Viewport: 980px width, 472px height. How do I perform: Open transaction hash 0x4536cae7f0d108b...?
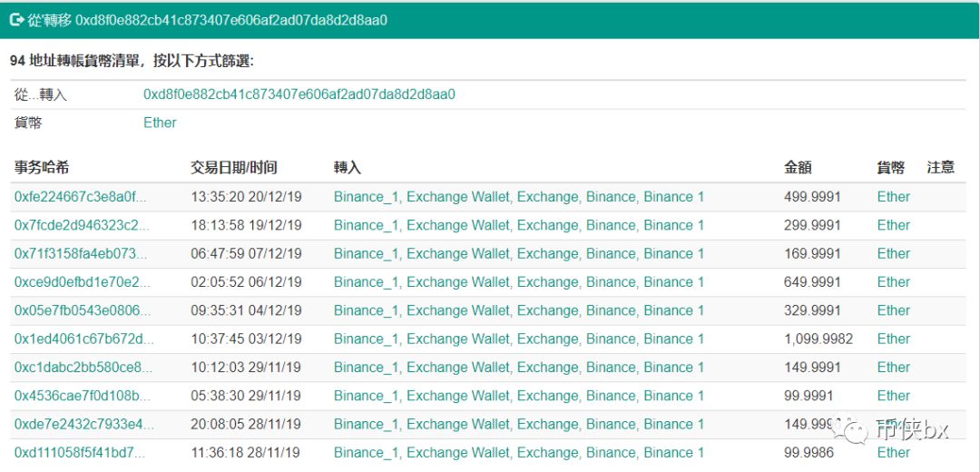click(x=82, y=396)
